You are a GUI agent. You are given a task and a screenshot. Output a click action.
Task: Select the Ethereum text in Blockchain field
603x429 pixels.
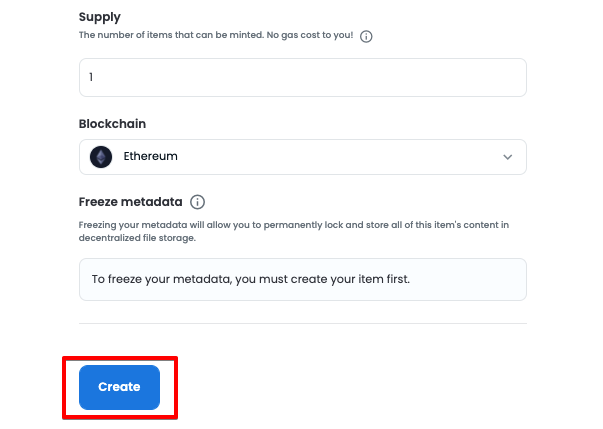[150, 157]
